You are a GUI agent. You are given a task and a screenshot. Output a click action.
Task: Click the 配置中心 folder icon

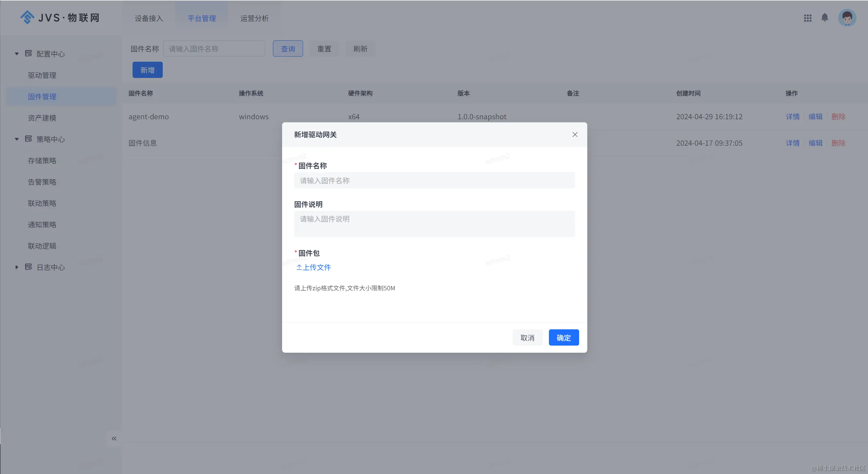28,54
